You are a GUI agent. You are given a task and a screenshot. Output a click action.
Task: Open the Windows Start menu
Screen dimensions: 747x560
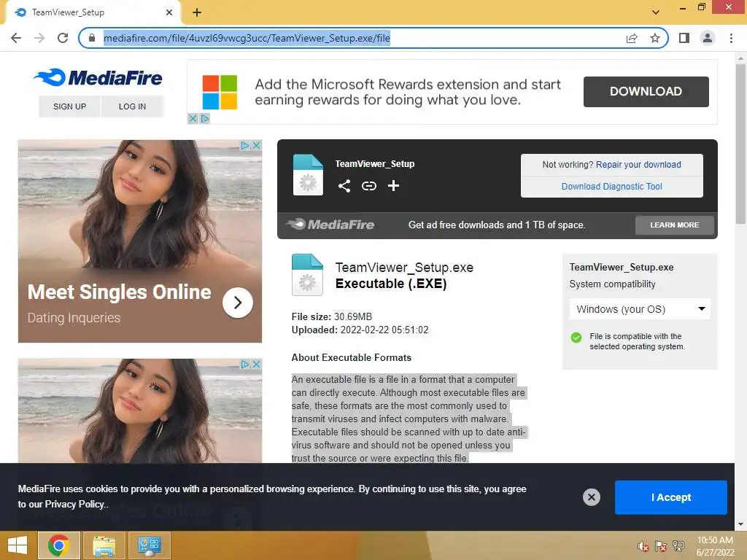click(18, 545)
